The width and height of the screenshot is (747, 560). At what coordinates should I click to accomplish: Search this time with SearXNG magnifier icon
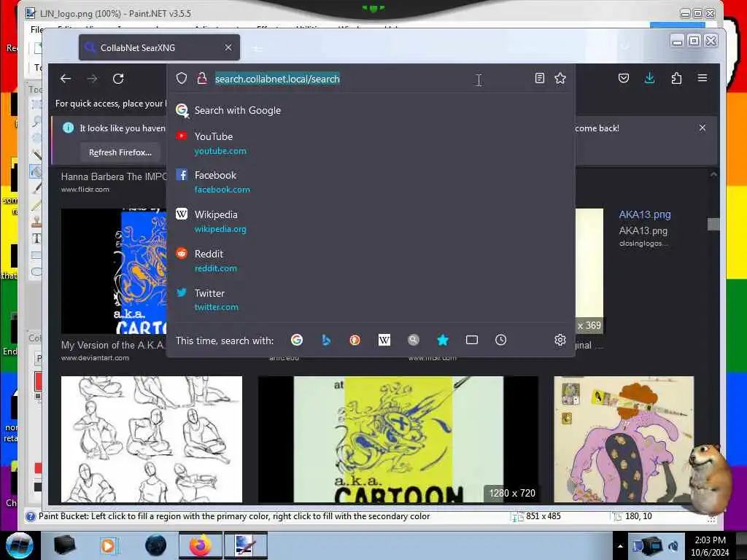click(413, 340)
